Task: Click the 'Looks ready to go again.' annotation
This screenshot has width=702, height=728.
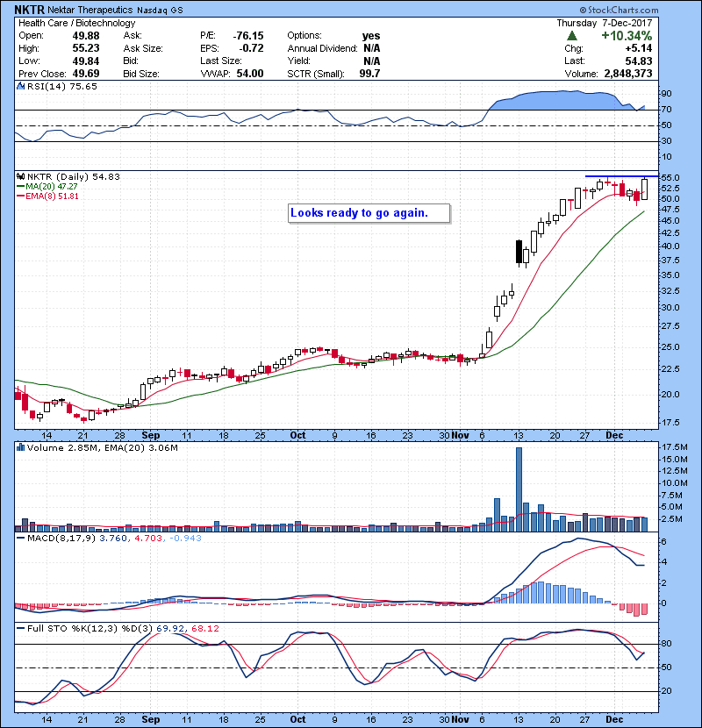Action: click(x=369, y=213)
